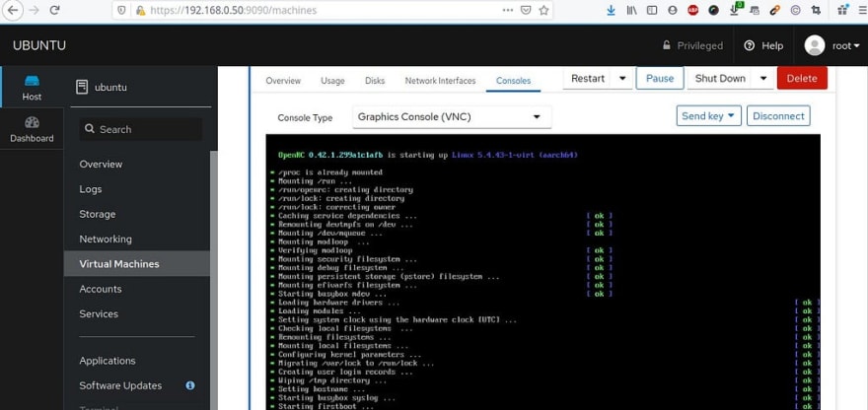Screen dimensions: 868x410
Task: Select the Consoles tab
Action: point(513,81)
